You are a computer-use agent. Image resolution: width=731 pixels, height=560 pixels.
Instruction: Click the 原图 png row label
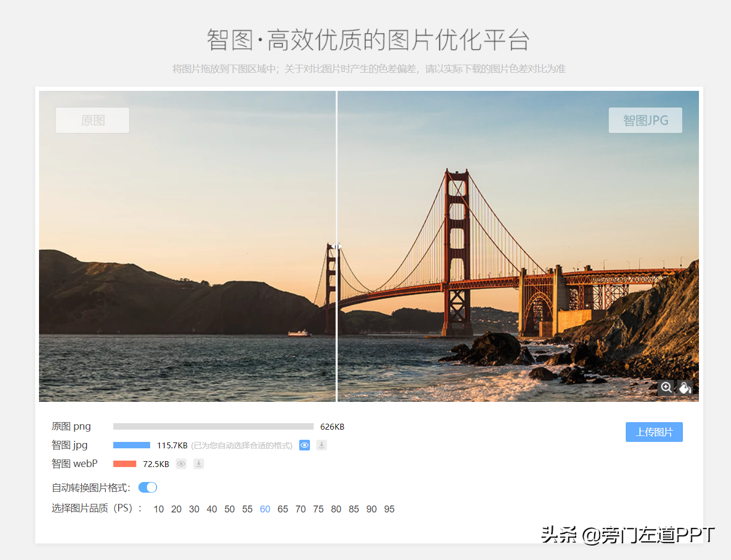pyautogui.click(x=71, y=426)
